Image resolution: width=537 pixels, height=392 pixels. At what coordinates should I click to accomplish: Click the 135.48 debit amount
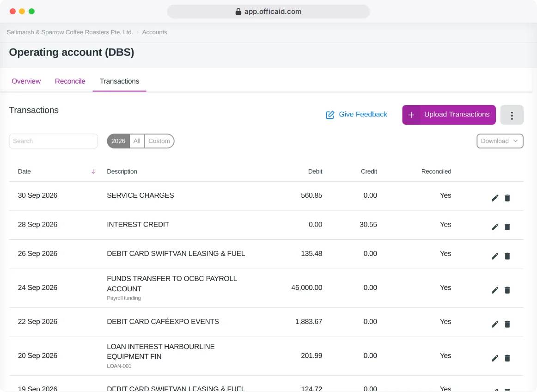coord(311,254)
